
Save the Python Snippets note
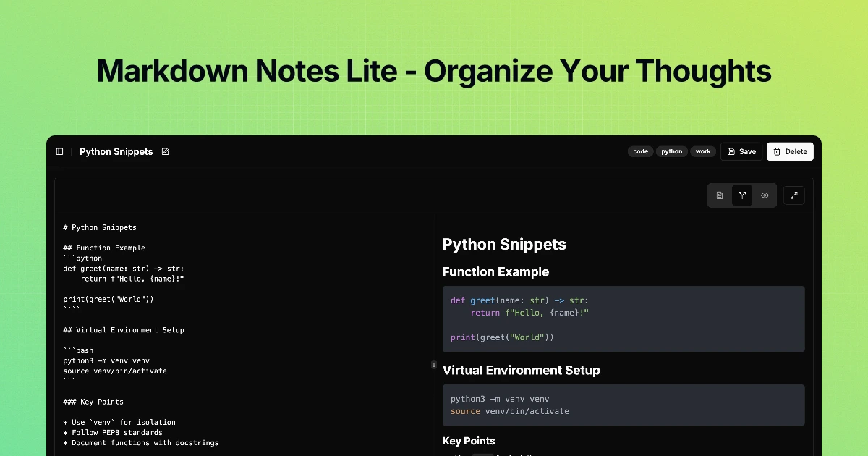click(741, 151)
